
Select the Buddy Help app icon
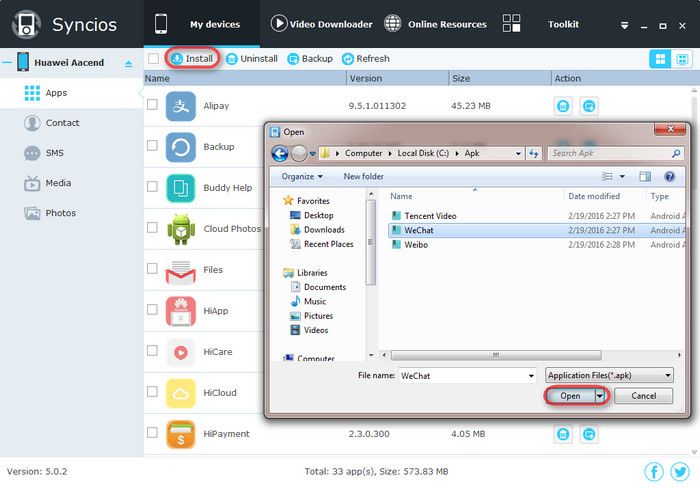(x=180, y=188)
